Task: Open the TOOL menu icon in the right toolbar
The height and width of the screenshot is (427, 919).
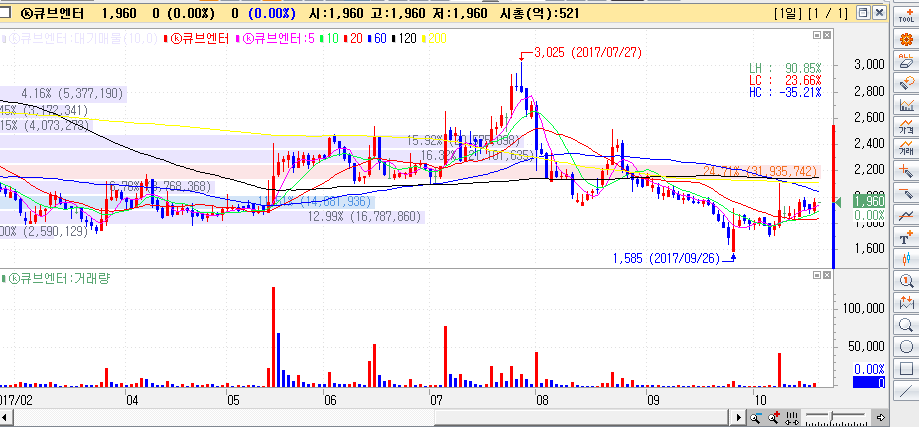Action: 907,16
